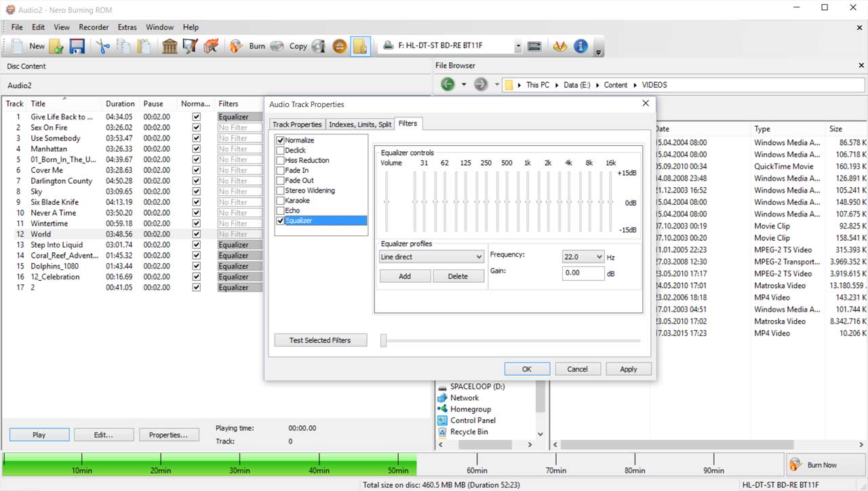Open the Extras menu

tap(127, 27)
